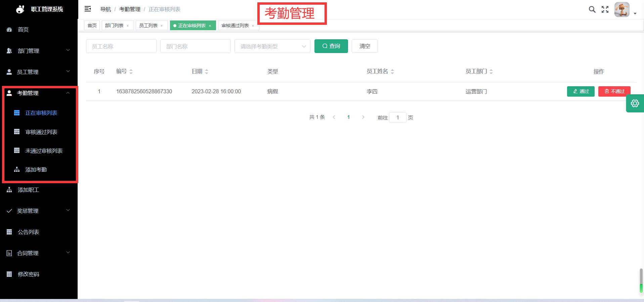
Task: Click the 公告列表 grid icon
Action: click(x=9, y=232)
